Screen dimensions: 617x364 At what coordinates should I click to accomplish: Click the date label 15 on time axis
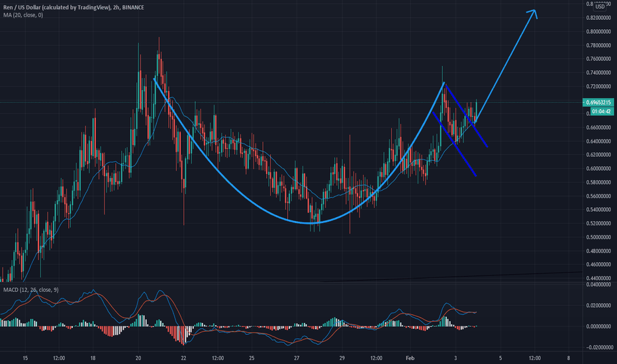tap(25, 358)
